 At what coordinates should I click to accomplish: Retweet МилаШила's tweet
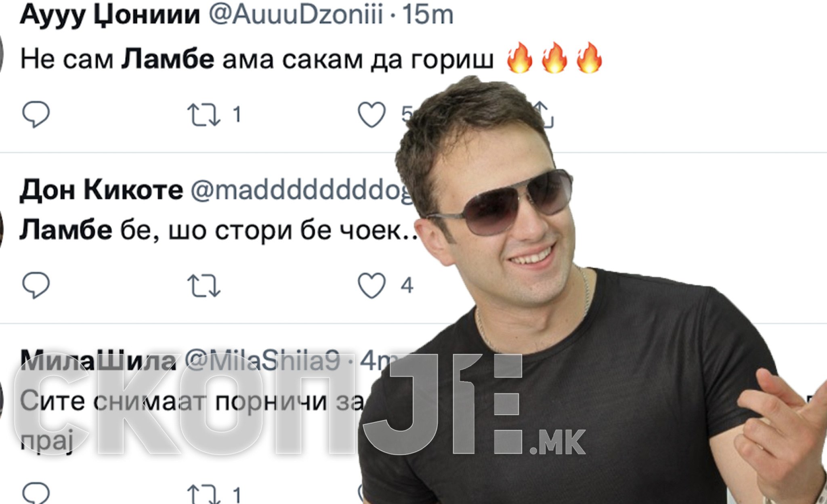(204, 494)
